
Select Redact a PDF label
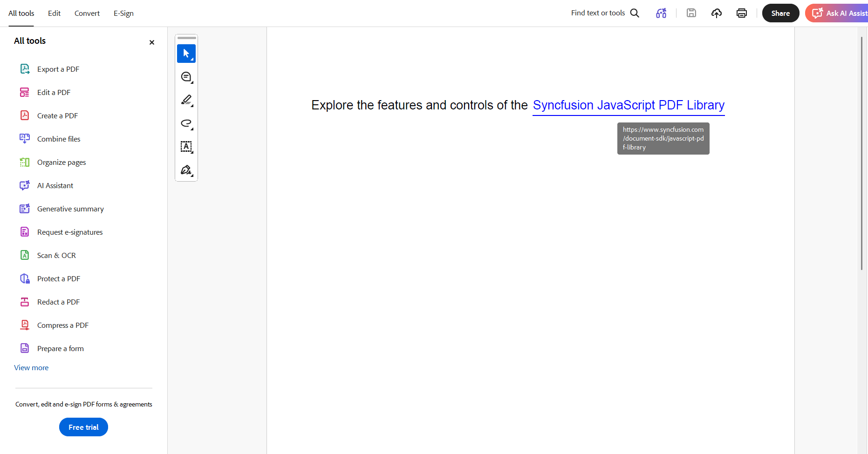[59, 302]
